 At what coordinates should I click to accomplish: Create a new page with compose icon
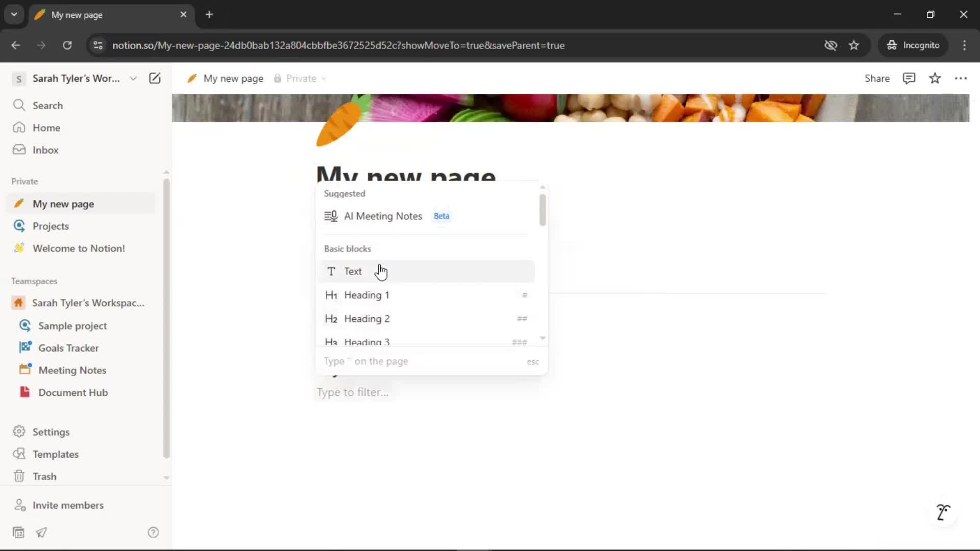point(154,78)
